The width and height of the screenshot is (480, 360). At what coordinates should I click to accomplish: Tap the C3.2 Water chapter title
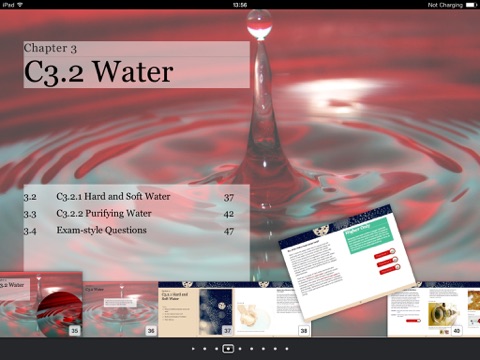click(99, 72)
